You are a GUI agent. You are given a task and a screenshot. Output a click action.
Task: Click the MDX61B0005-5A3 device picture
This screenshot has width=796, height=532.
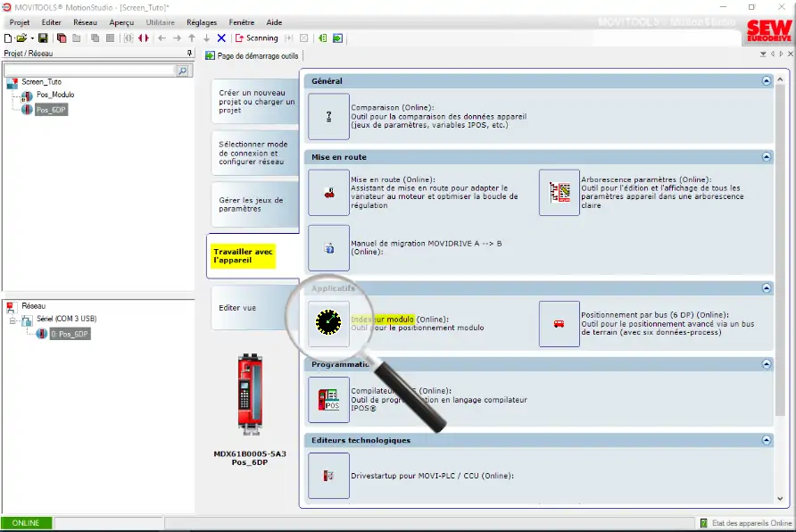coord(250,394)
